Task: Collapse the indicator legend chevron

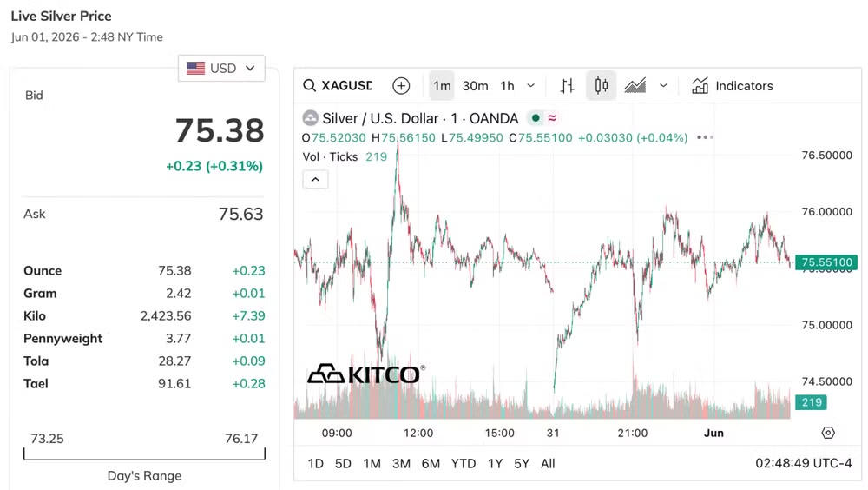Action: 316,180
